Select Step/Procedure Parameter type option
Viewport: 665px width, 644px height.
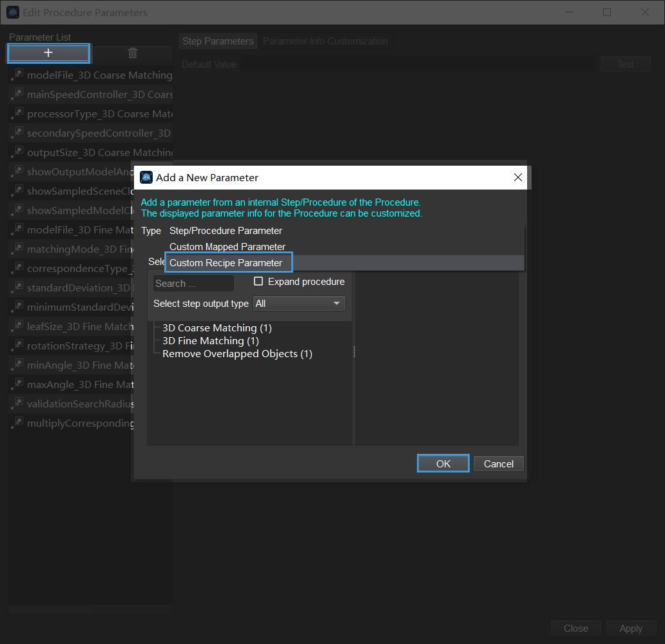click(x=226, y=231)
